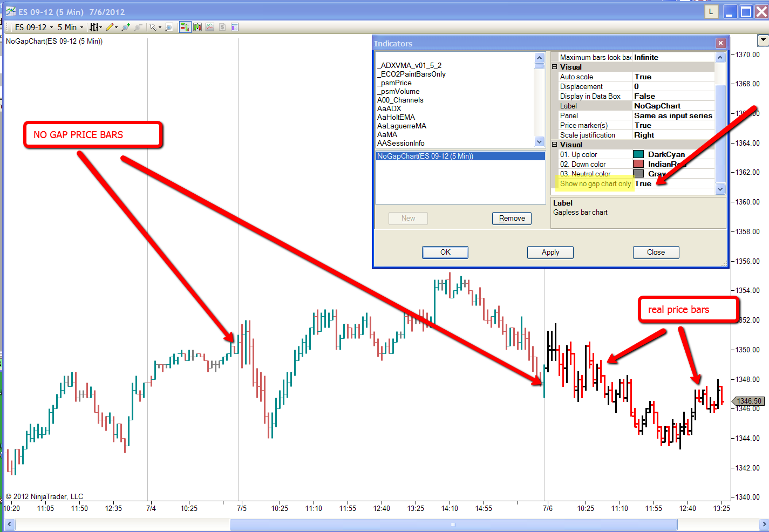The width and height of the screenshot is (769, 532).
Task: Click the chart horizontal scrollbar right arrow
Action: click(764, 524)
